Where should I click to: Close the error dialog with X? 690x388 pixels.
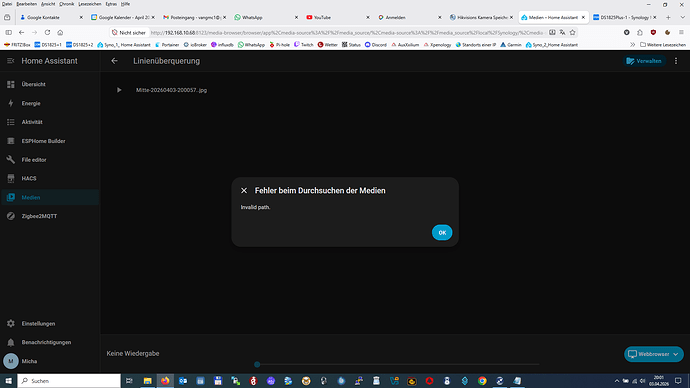[244, 190]
